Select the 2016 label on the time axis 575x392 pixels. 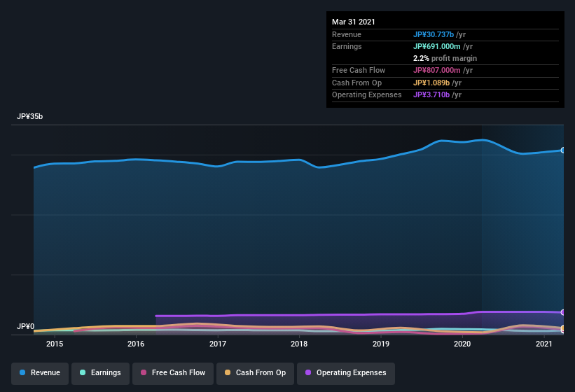(136, 344)
